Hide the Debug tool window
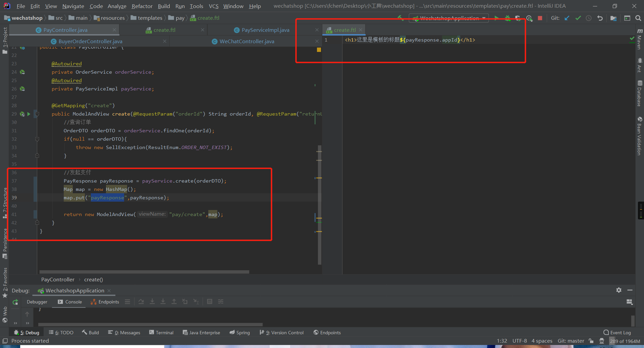The height and width of the screenshot is (348, 644). tap(630, 290)
